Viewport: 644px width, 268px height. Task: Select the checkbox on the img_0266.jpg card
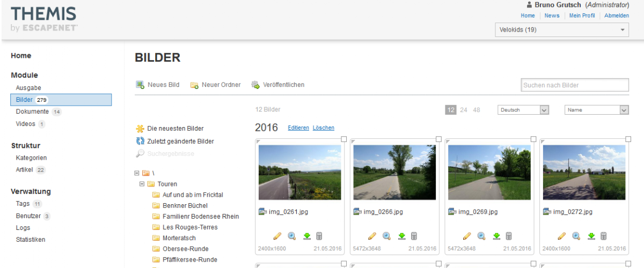tap(438, 139)
